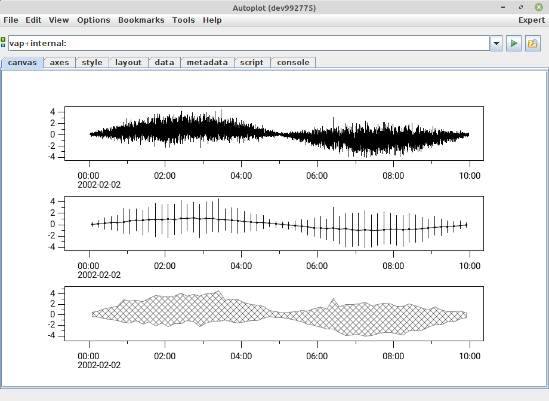549x401 pixels.
Task: Switch to the data tab
Action: pos(164,62)
